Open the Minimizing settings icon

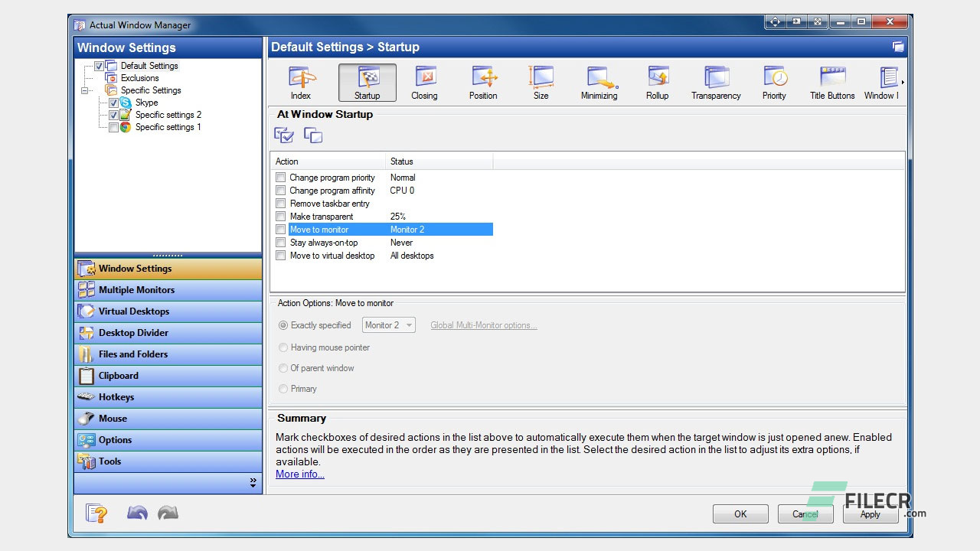coord(599,83)
